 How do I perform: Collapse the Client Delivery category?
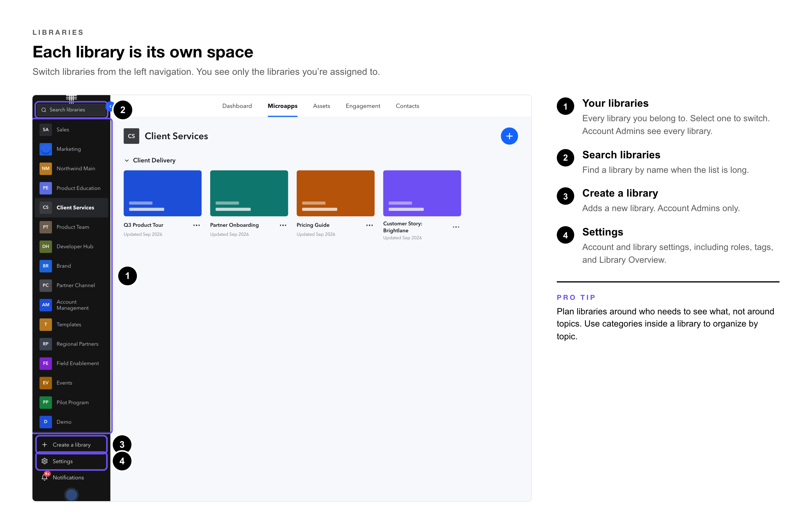tap(127, 160)
